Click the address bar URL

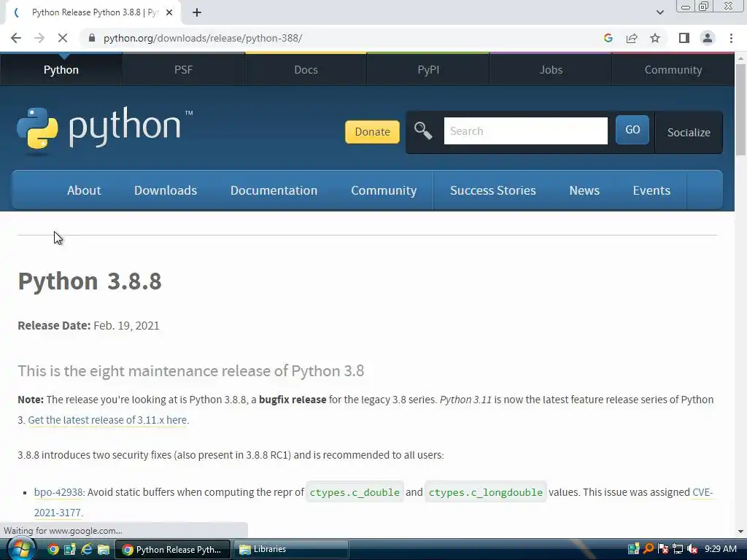(x=203, y=38)
